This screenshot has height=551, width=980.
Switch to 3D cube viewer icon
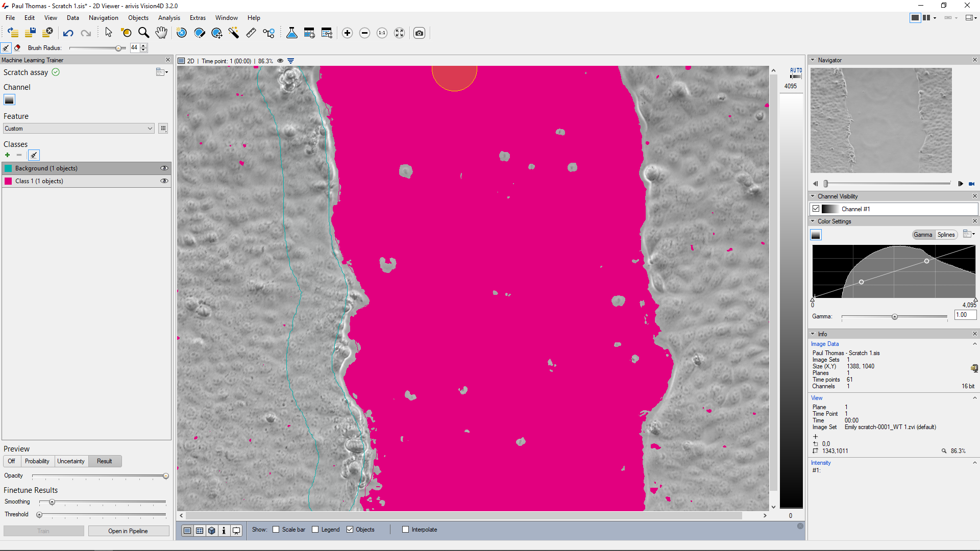[212, 531]
